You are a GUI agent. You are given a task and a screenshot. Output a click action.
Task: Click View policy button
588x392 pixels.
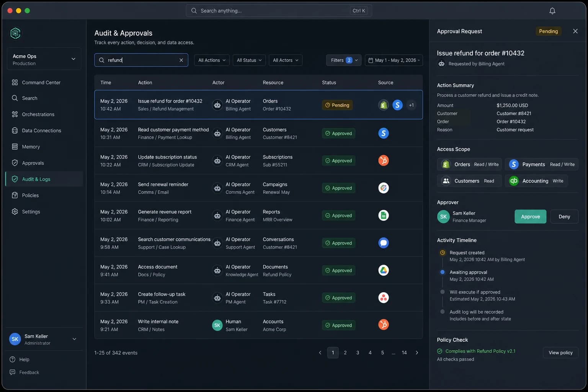click(560, 353)
